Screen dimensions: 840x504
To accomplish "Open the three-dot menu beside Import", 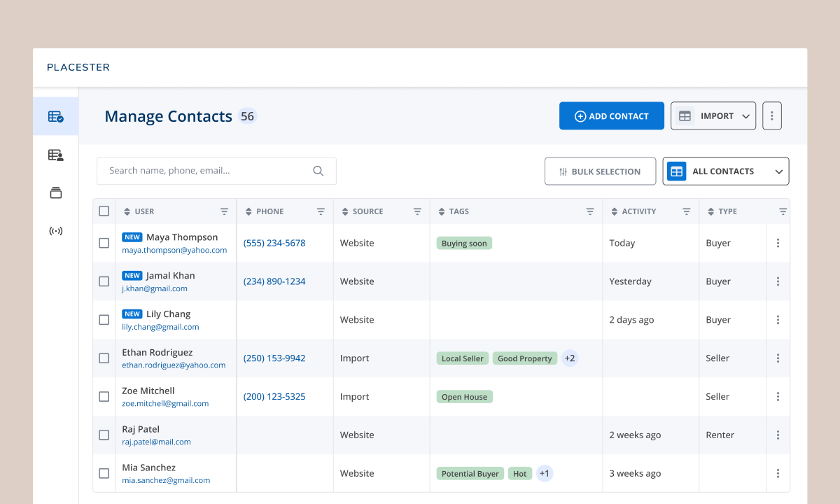I will 771,116.
